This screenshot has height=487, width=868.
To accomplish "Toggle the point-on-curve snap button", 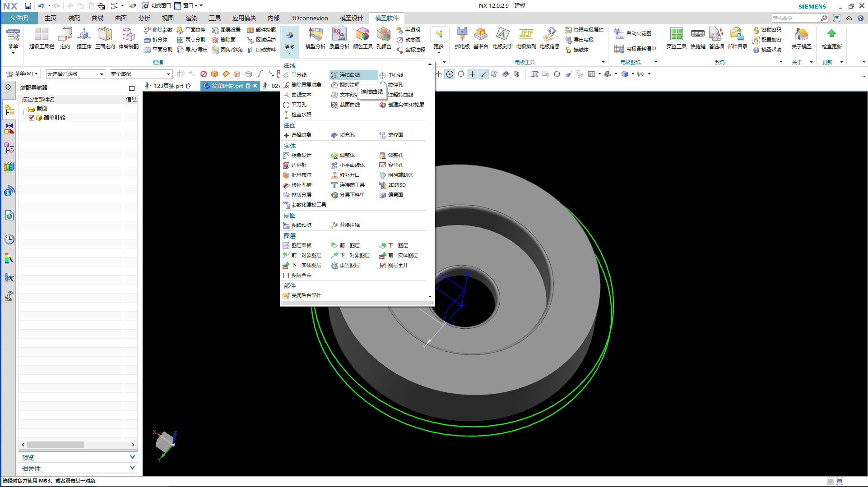I will click(483, 74).
